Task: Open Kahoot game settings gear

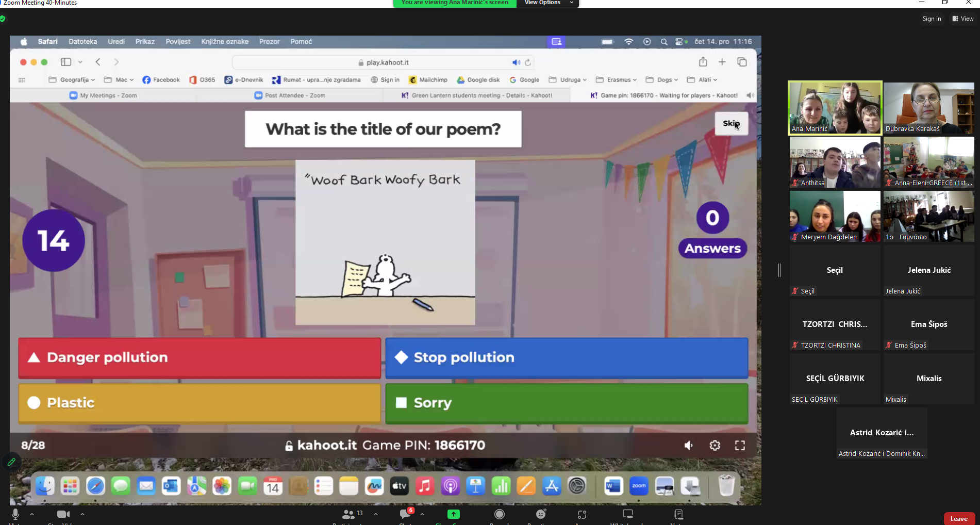Action: click(x=715, y=445)
